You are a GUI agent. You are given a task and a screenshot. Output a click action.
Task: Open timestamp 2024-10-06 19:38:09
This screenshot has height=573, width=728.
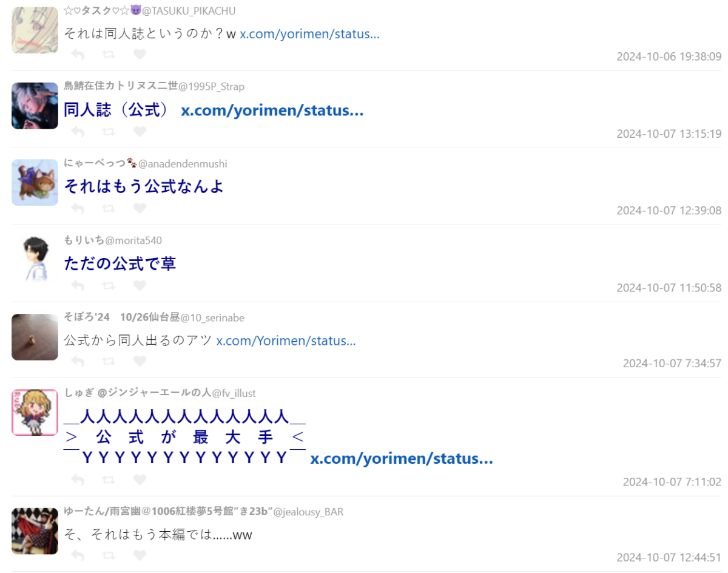point(669,57)
